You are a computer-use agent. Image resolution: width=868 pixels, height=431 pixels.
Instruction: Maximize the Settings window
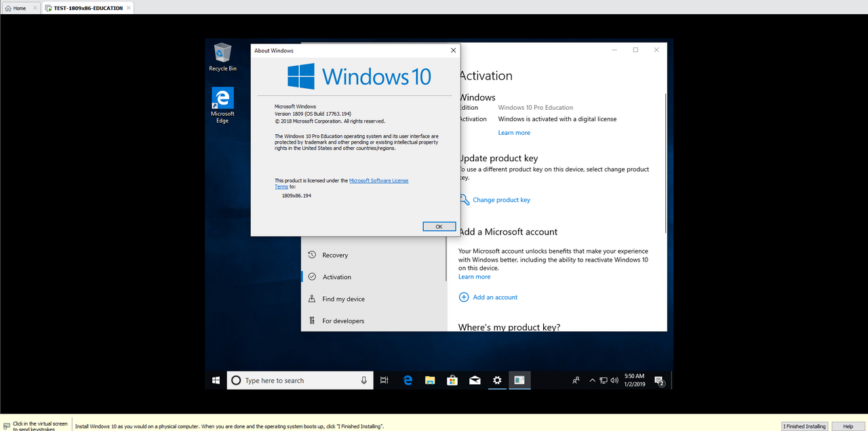click(x=635, y=49)
